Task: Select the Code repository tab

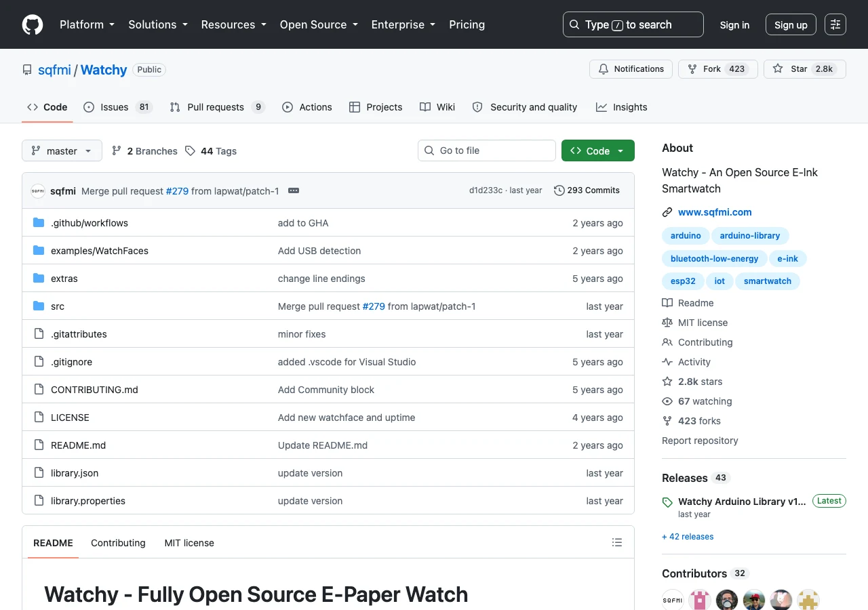Action: pyautogui.click(x=47, y=107)
